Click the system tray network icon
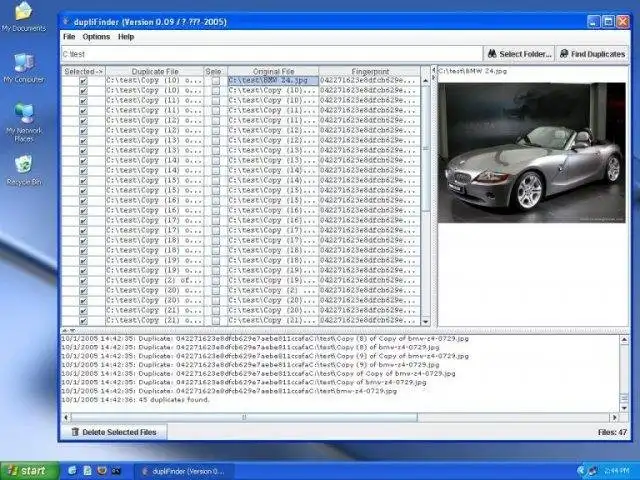This screenshot has width=640, height=480. point(592,471)
